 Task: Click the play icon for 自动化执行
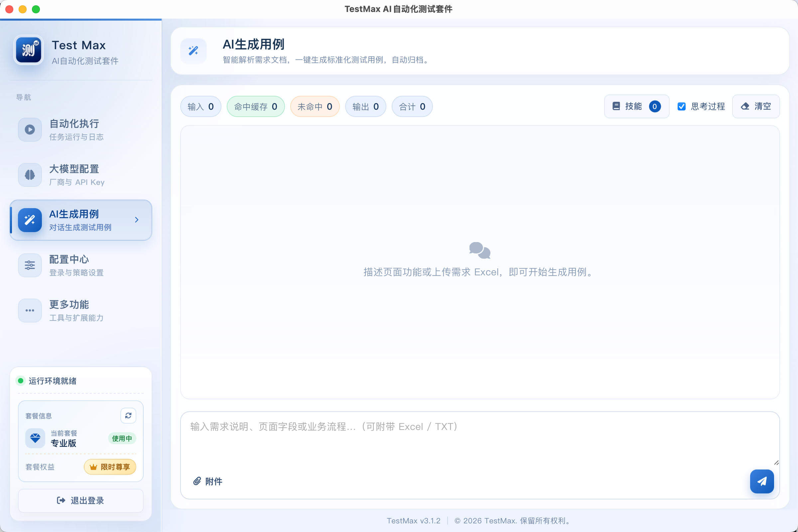coord(30,130)
